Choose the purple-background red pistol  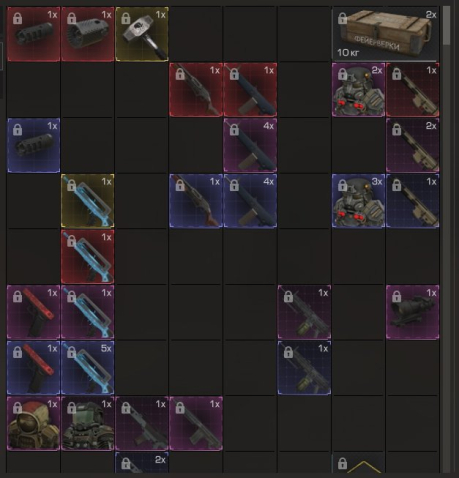point(34,312)
